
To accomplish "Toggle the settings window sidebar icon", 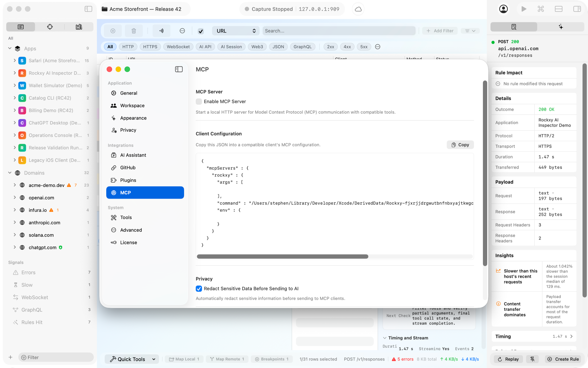I will coord(179,69).
